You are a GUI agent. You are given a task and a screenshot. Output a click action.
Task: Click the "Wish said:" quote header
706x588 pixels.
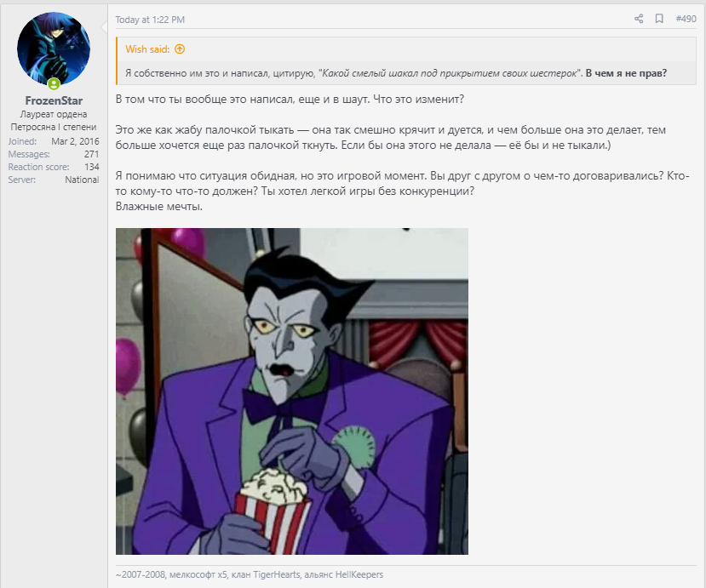[x=147, y=49]
